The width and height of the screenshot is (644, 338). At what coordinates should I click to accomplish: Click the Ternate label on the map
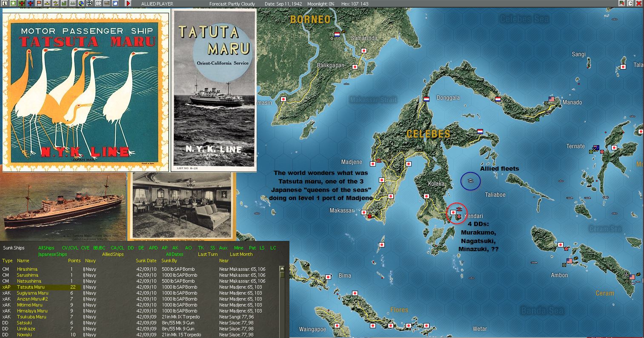click(x=575, y=146)
